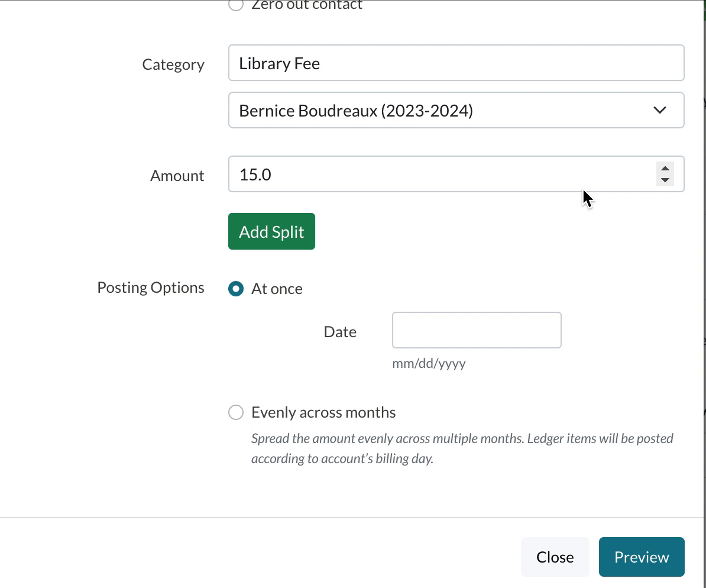The width and height of the screenshot is (706, 588).
Task: Click the Date label beside its field
Action: (x=340, y=332)
